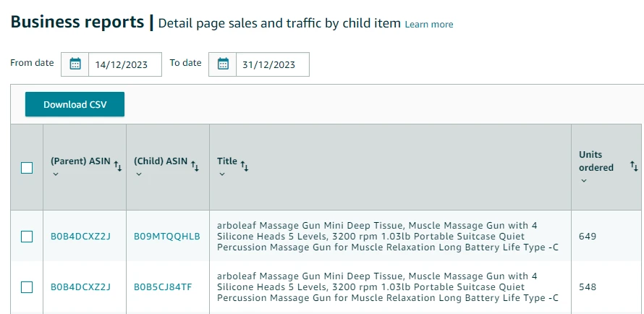Viewport: 644px width, 314px height.
Task: Sort by (Parent) ASIN arrows icon
Action: (118, 166)
